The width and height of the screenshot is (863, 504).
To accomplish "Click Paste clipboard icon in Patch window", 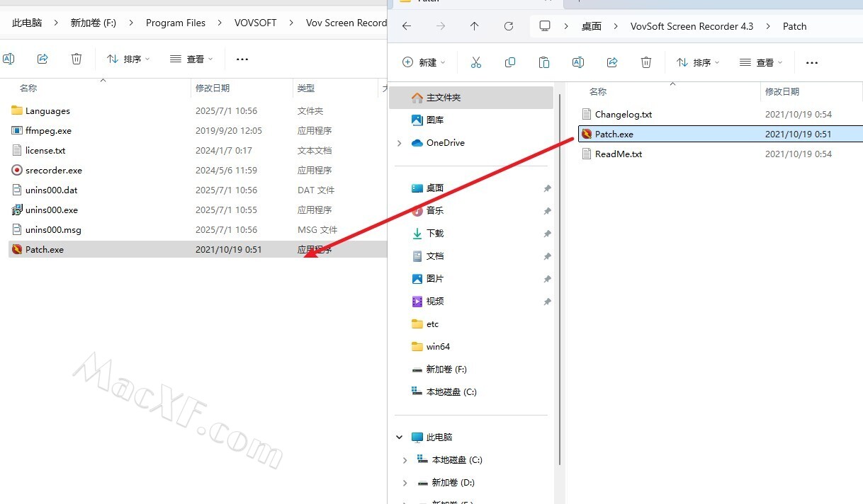I will 544,62.
